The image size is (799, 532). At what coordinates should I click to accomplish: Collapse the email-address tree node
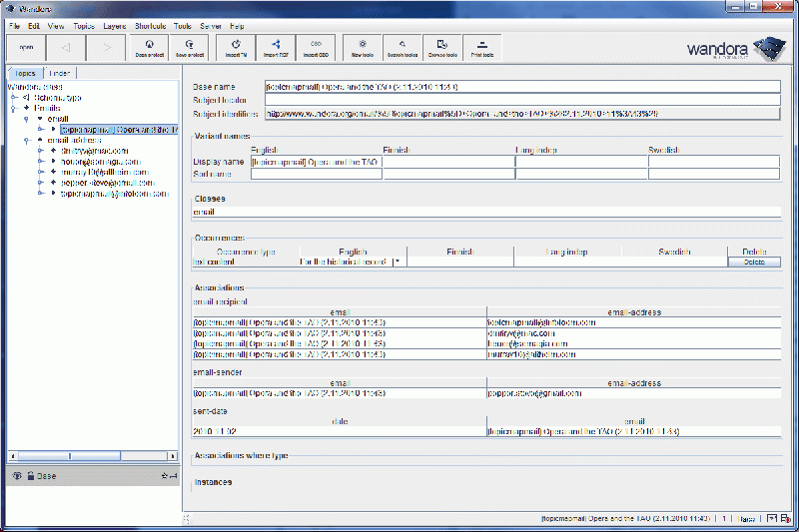27,140
